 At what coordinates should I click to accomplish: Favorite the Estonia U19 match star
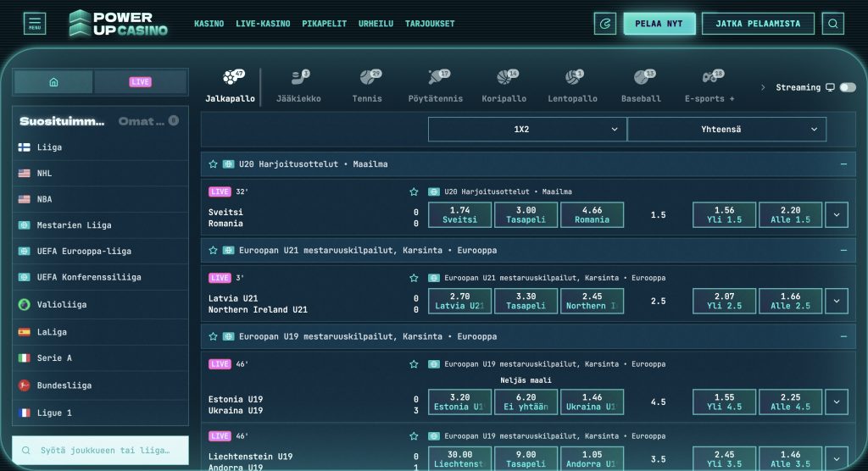(414, 364)
